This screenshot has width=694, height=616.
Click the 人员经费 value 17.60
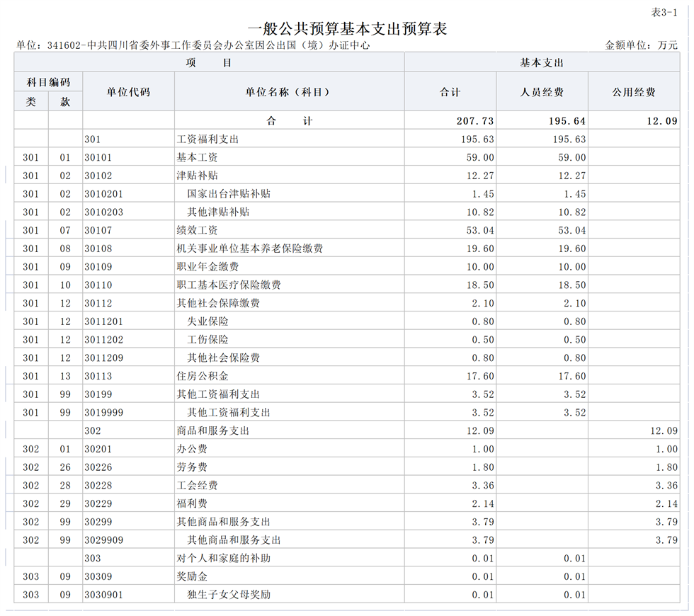coord(572,376)
